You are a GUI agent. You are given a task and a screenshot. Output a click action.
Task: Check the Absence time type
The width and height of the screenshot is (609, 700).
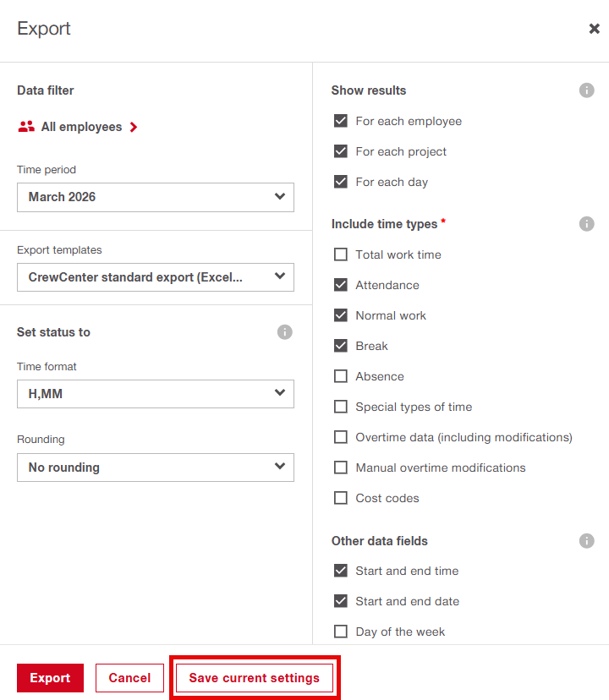(x=341, y=376)
